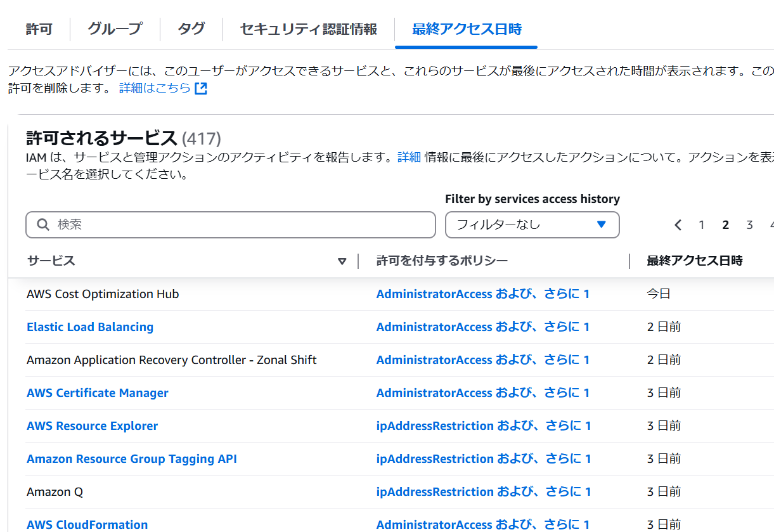Click the 詳細はこちら link
Viewport: 774px width, 532px height.
[155, 89]
